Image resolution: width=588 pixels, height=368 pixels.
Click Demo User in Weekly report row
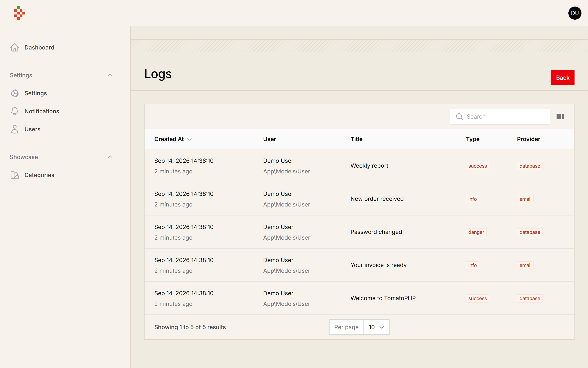point(278,161)
